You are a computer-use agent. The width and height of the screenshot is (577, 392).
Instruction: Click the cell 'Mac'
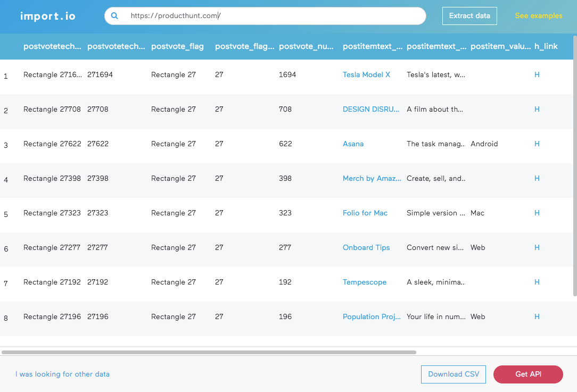click(477, 213)
